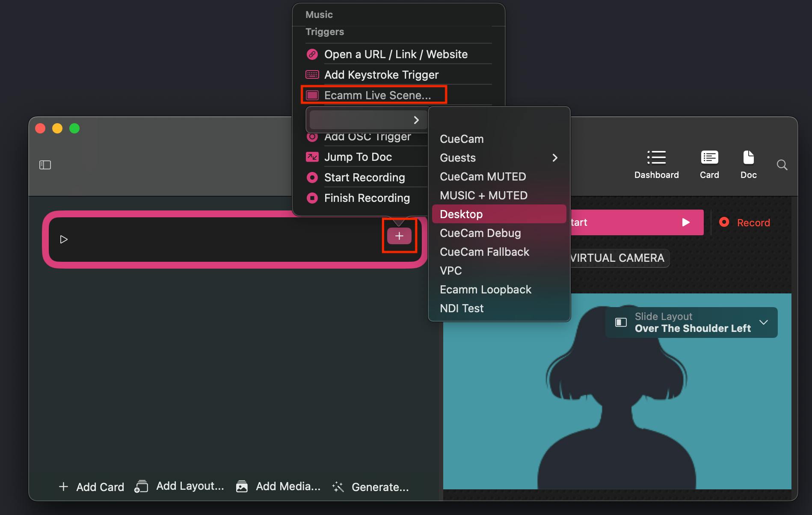
Task: Click the Jump To Doc icon
Action: point(312,157)
